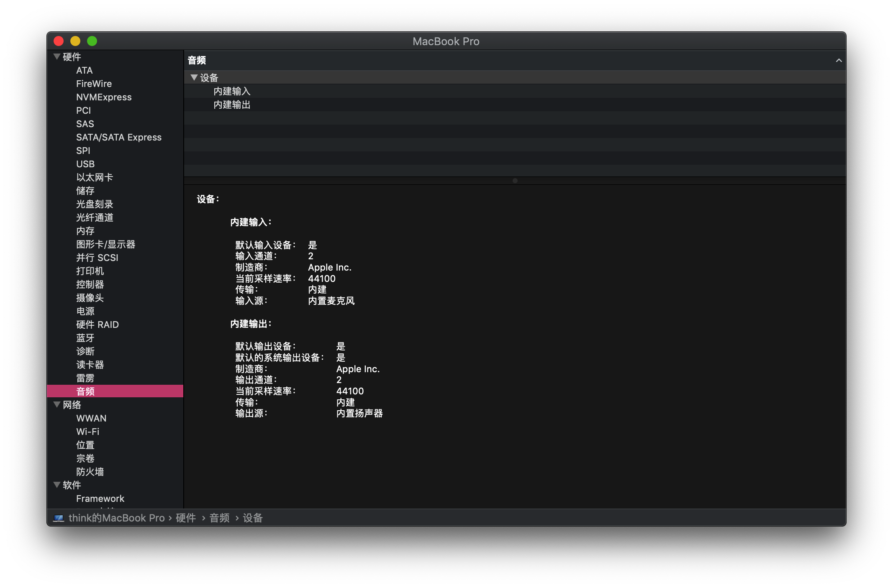Select 蓝牙 Bluetooth in sidebar
This screenshot has width=893, height=588.
point(85,338)
